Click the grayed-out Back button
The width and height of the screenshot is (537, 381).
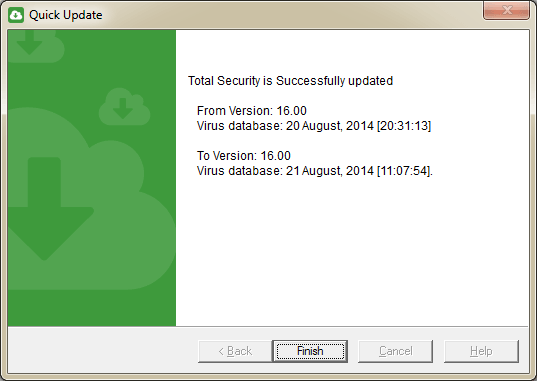point(235,351)
